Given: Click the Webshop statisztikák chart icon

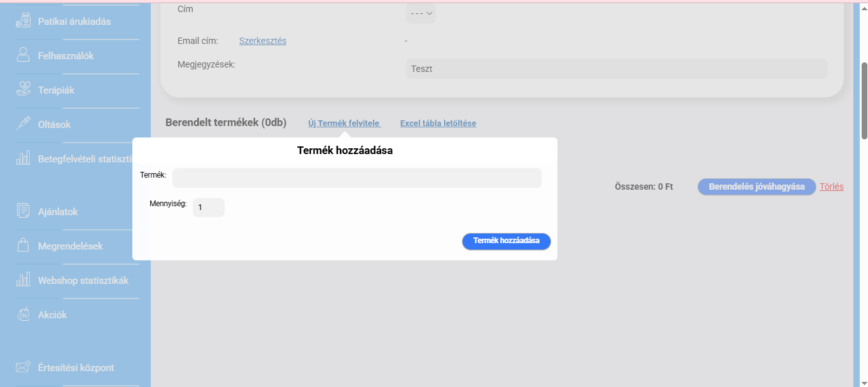Looking at the screenshot, I should point(23,280).
